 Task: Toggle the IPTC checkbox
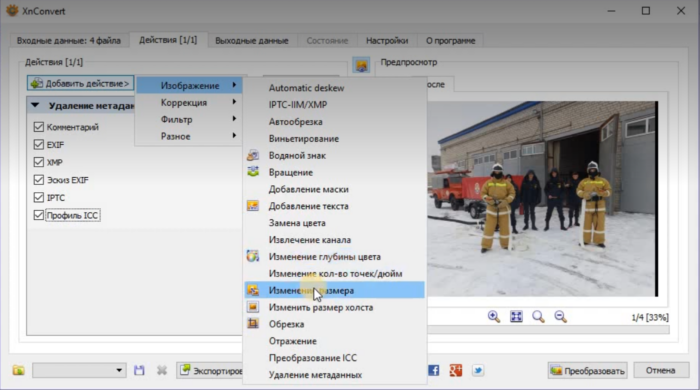tap(38, 197)
